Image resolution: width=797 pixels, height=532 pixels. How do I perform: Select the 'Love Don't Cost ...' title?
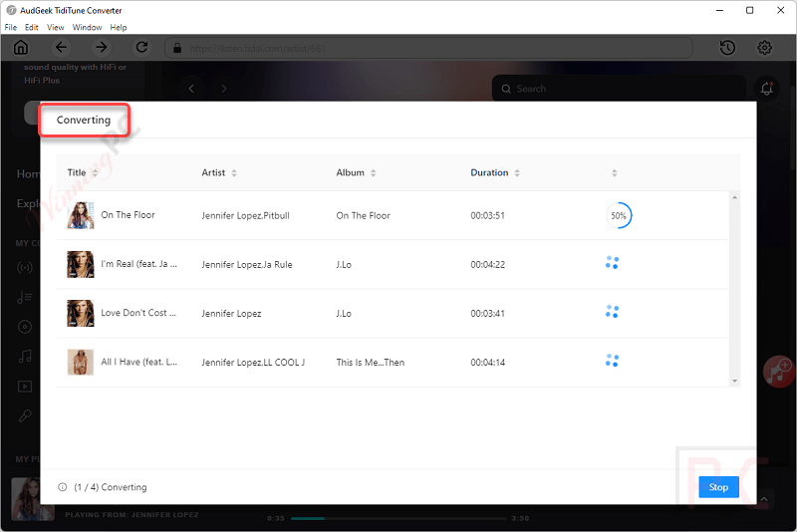[138, 313]
